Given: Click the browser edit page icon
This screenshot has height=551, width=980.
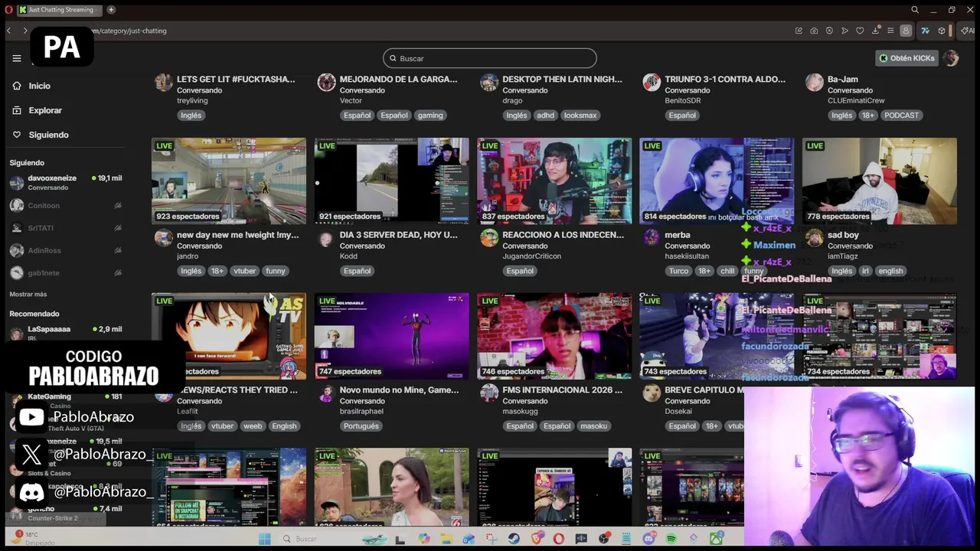Looking at the screenshot, I should tap(799, 31).
